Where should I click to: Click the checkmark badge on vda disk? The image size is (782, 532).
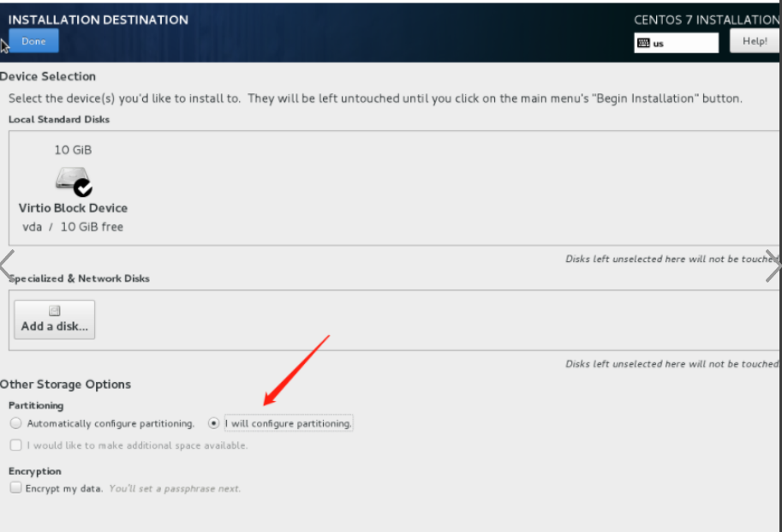83,188
